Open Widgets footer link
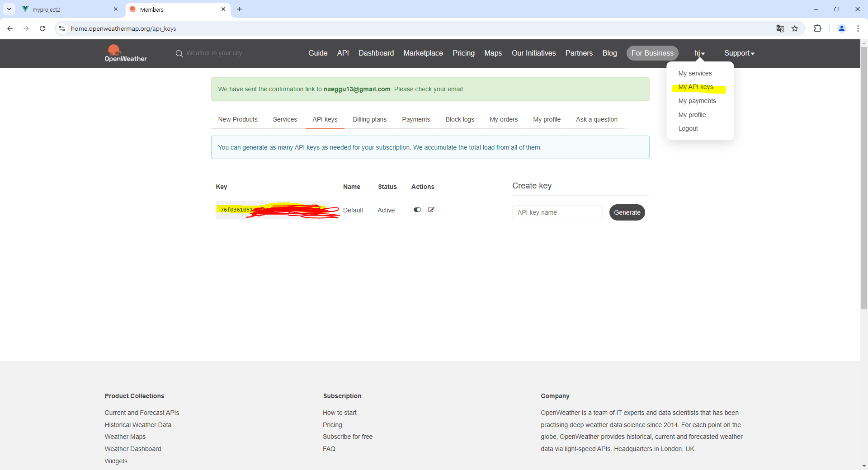Screen dimensions: 868x470 pos(116,461)
